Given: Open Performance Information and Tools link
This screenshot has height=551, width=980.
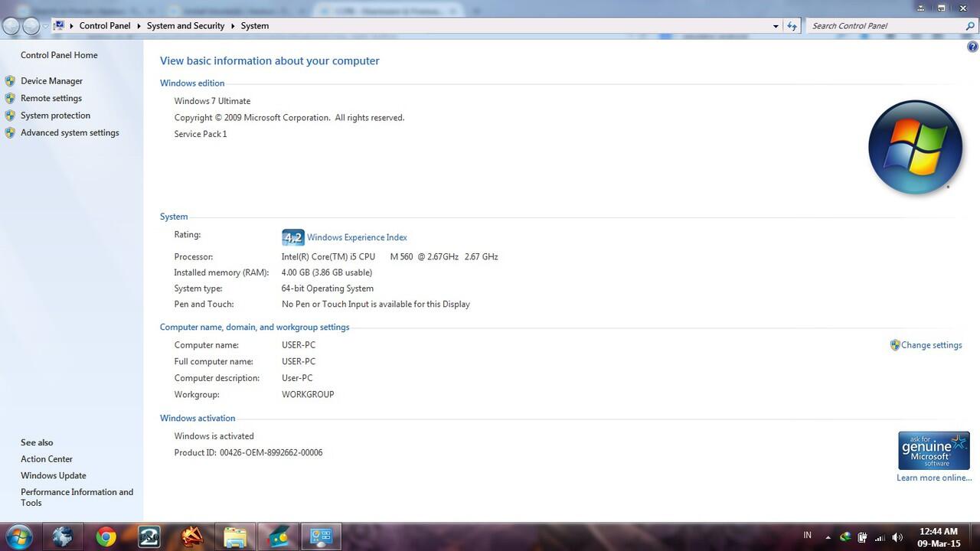Looking at the screenshot, I should [x=77, y=497].
